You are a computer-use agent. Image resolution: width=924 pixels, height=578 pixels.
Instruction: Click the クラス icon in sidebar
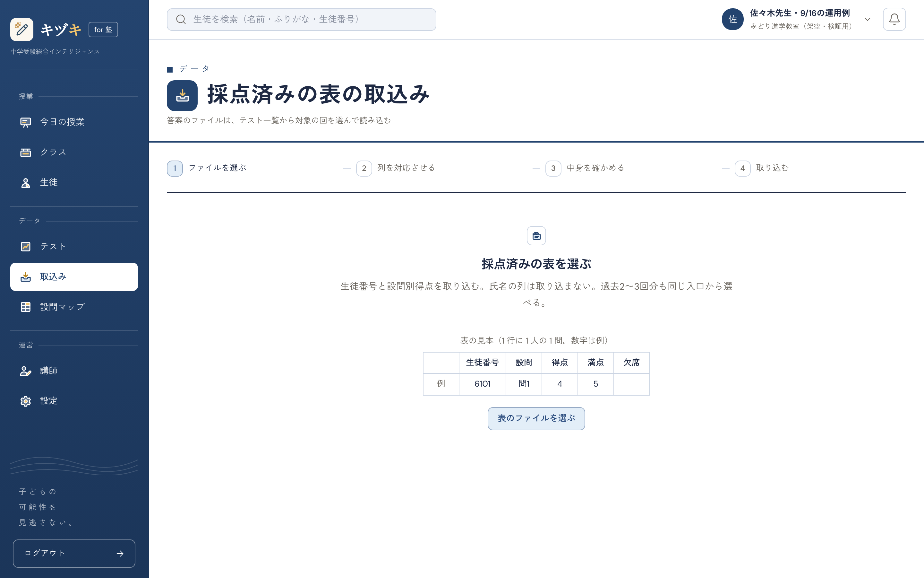26,152
